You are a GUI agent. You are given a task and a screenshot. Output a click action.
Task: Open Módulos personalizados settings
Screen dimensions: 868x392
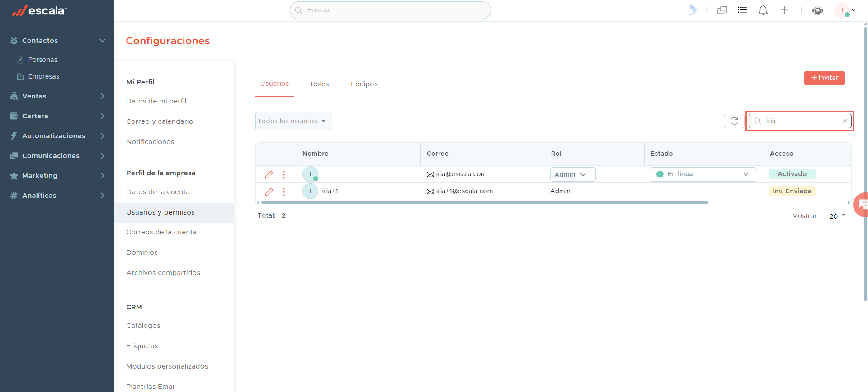pos(167,366)
